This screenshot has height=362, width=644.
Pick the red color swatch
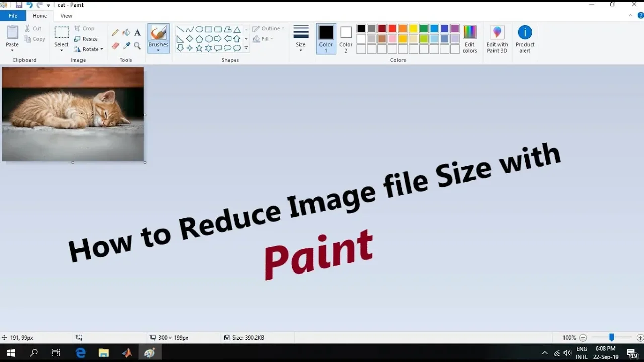(392, 29)
